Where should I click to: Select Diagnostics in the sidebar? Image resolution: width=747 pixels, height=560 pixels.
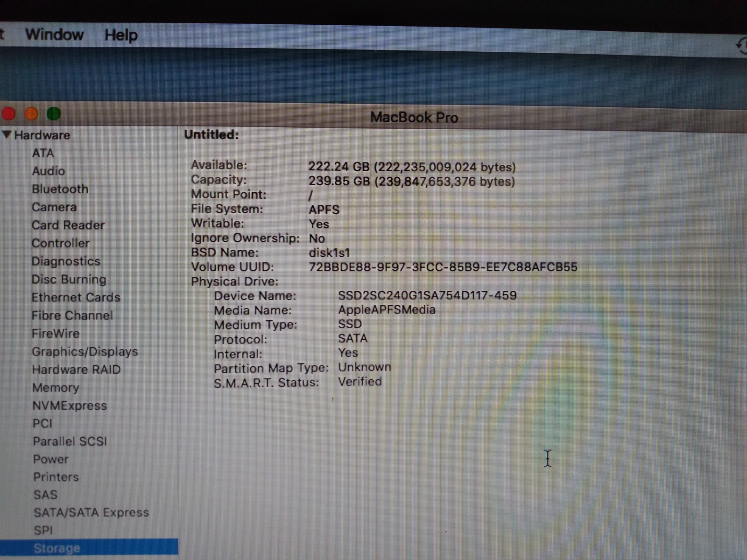(x=66, y=261)
